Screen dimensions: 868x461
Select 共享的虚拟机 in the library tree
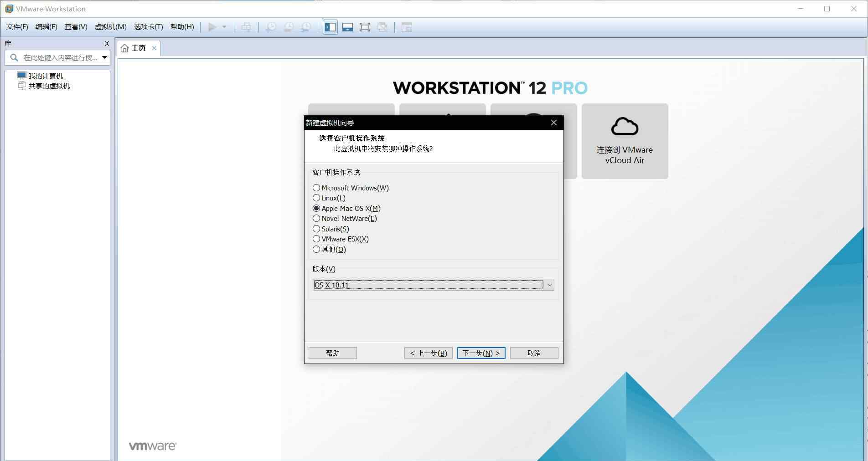pyautogui.click(x=49, y=86)
